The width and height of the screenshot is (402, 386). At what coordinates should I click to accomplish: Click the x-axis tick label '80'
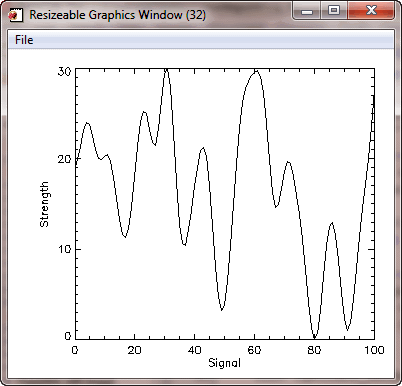pyautogui.click(x=314, y=350)
